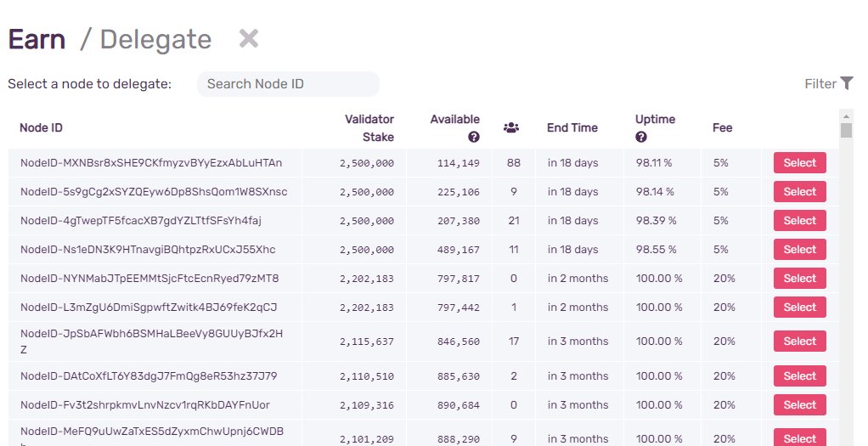Select the node starting NodeID-MeFQ9uUwZaTxES5
The height and width of the screenshot is (446, 868).
pyautogui.click(x=799, y=438)
